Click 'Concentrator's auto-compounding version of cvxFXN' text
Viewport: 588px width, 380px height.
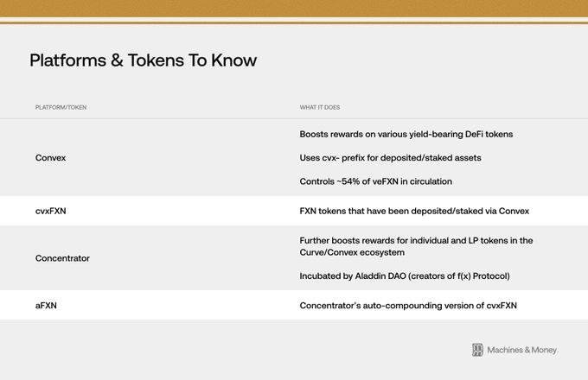(408, 306)
